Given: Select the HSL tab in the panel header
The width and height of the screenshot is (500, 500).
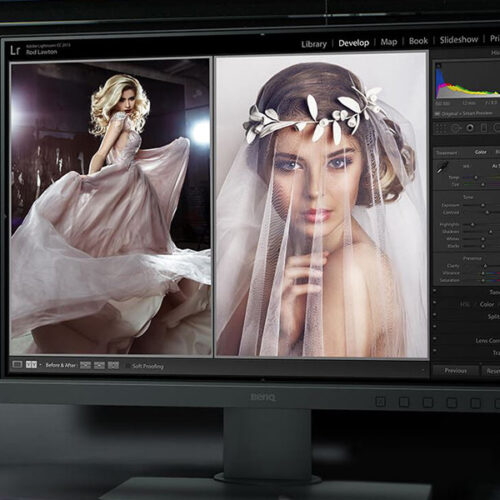Looking at the screenshot, I should [x=464, y=304].
